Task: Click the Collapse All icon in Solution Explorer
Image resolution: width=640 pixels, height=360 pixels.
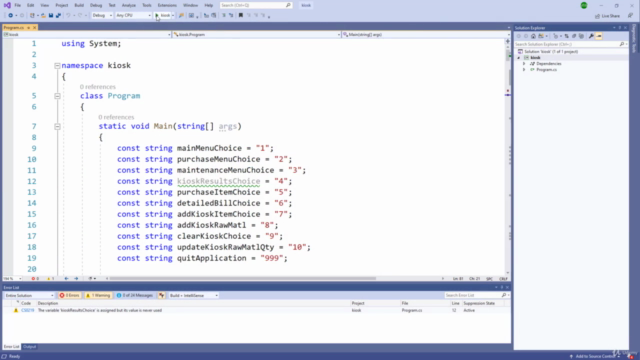Action: point(574,36)
